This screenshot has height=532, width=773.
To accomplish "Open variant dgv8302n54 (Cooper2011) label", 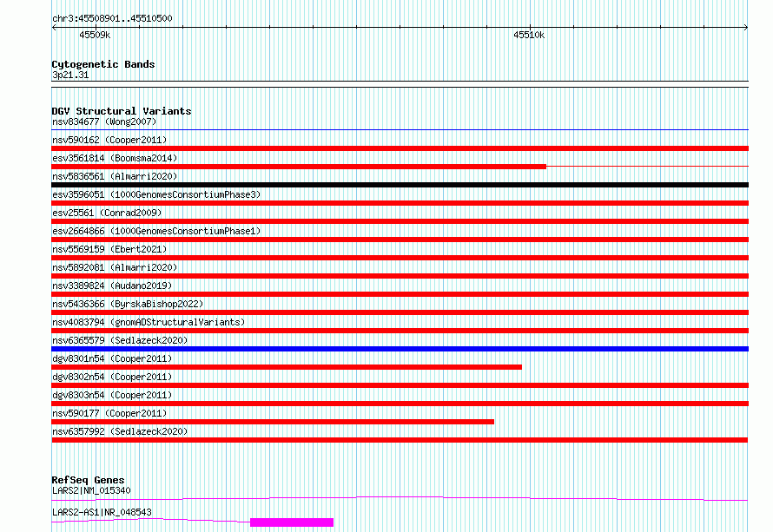I will click(112, 377).
